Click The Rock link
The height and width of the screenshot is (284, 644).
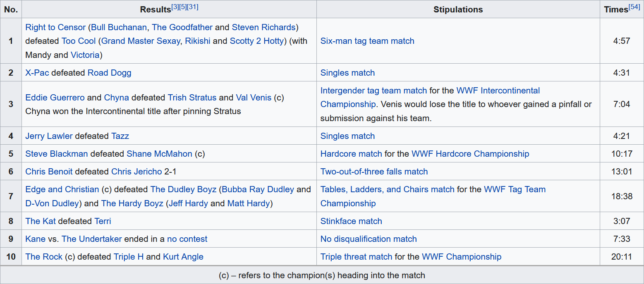(44, 257)
